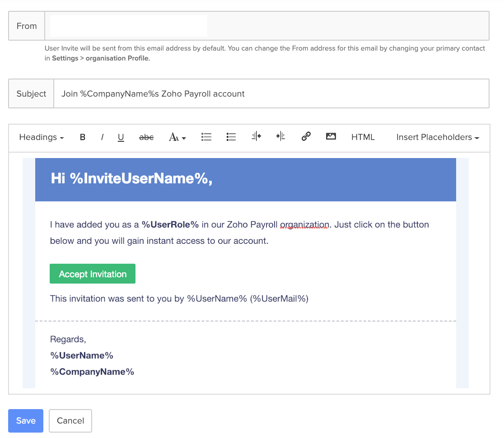Click the decrease indent icon
The width and height of the screenshot is (504, 438).
256,137
